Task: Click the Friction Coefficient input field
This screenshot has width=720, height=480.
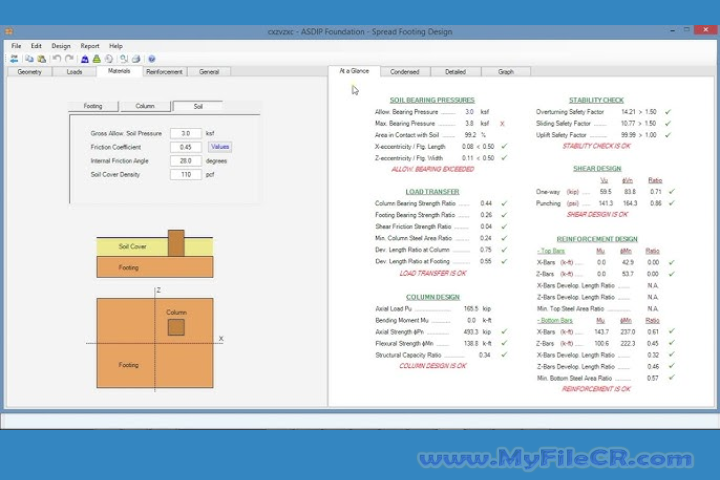Action: click(x=186, y=147)
